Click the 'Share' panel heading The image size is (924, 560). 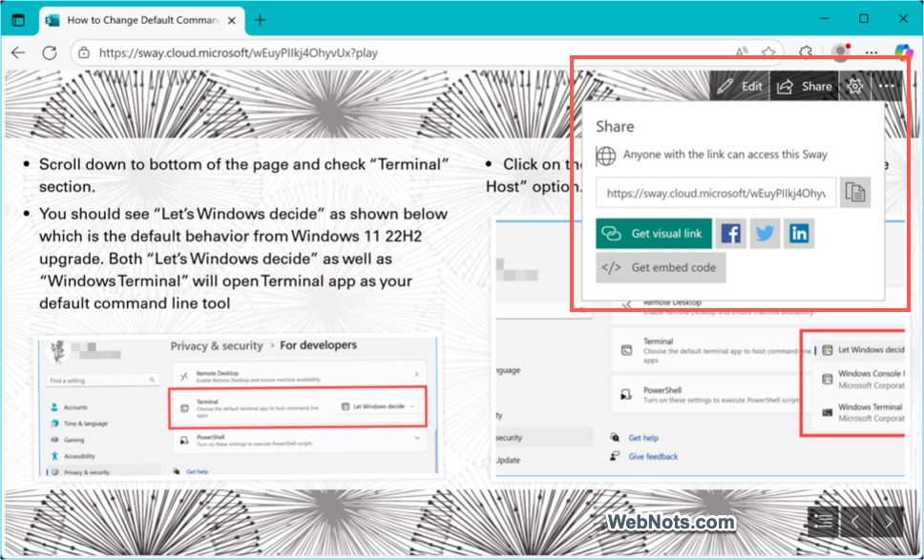pyautogui.click(x=615, y=127)
